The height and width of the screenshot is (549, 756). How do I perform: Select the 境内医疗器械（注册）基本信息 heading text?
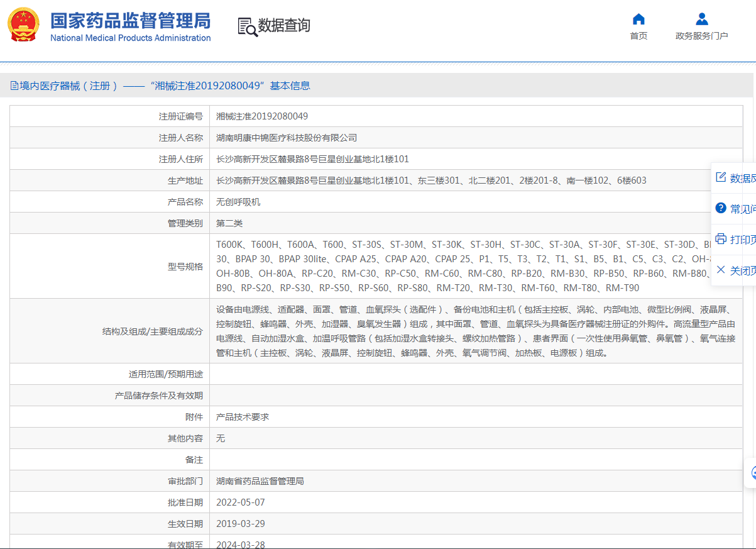tap(165, 86)
